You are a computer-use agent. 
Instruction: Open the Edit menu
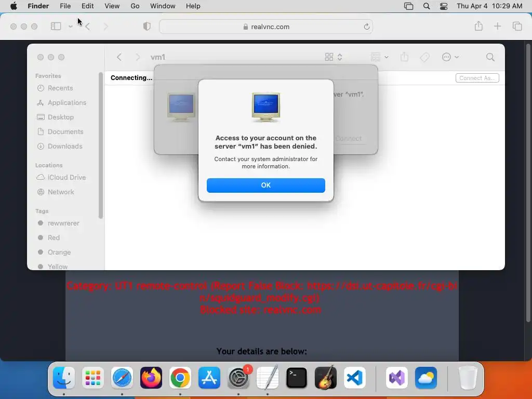click(87, 6)
